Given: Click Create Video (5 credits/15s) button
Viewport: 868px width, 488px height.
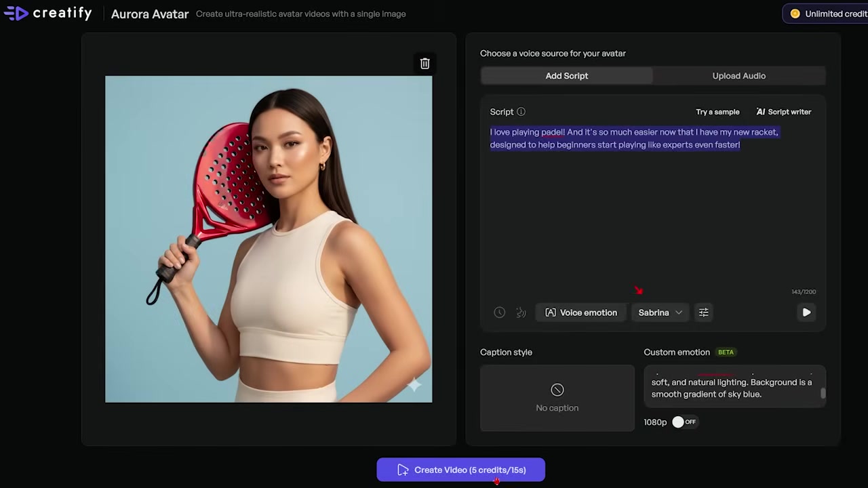Looking at the screenshot, I should pos(461,470).
